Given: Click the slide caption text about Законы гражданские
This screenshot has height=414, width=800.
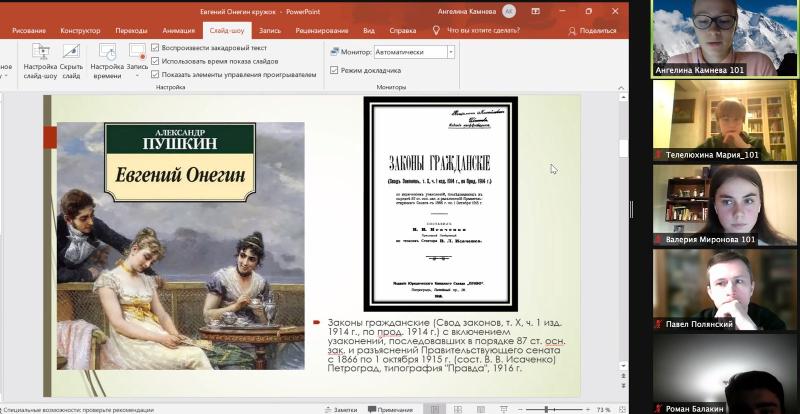Looking at the screenshot, I should 446,346.
